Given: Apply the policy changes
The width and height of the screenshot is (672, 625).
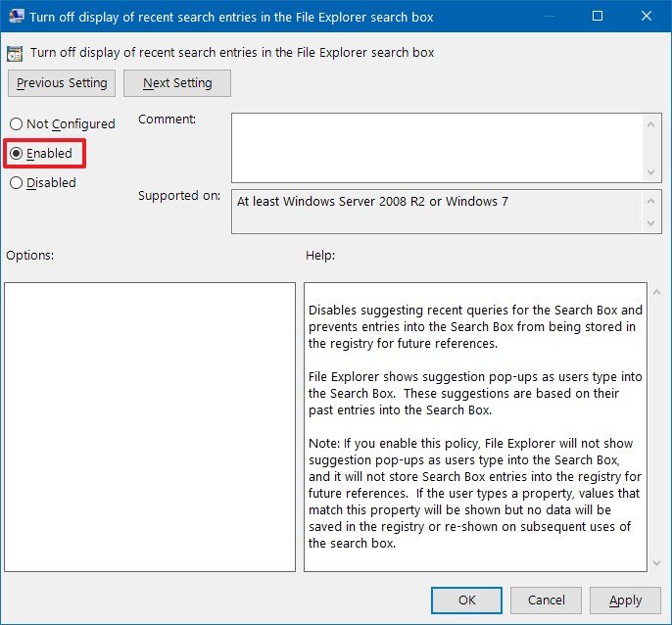Looking at the screenshot, I should click(x=625, y=600).
